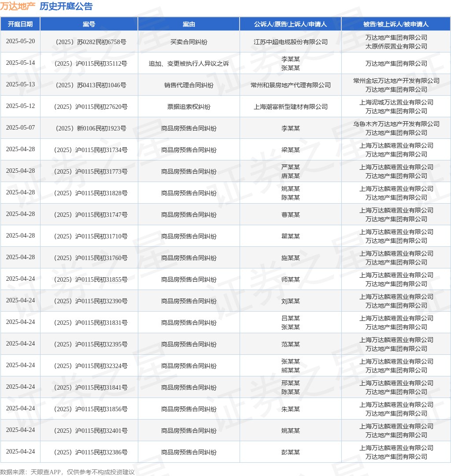451x476 pixels.
Task: Click the 公诉人/原告/上诉人/申请人 column header
Action: point(290,24)
